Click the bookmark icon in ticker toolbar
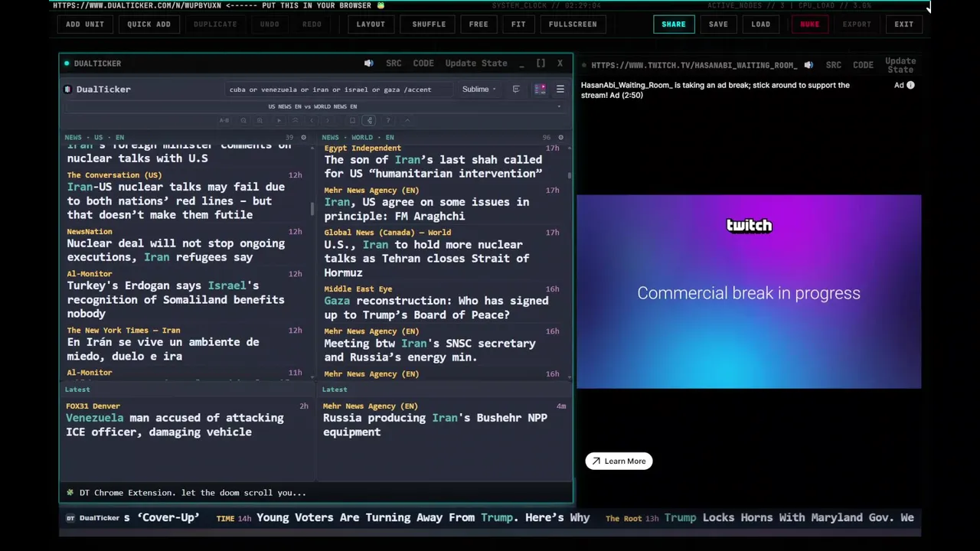 [352, 120]
